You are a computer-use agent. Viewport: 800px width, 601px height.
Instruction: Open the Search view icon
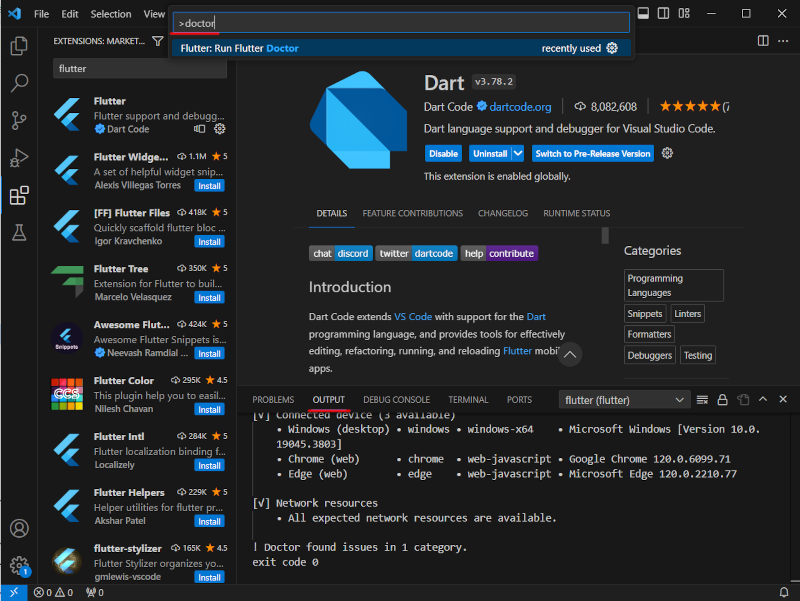click(x=19, y=83)
